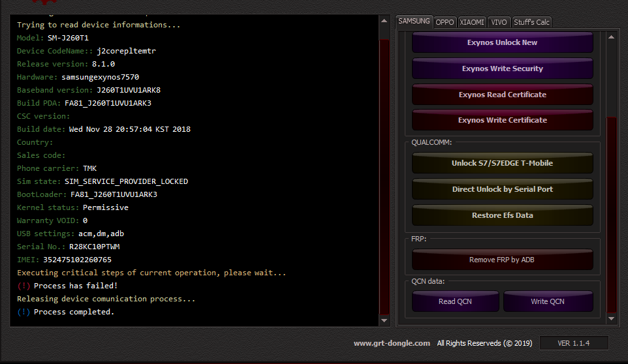Open the OPPO tab
This screenshot has height=364, width=628.
click(445, 22)
